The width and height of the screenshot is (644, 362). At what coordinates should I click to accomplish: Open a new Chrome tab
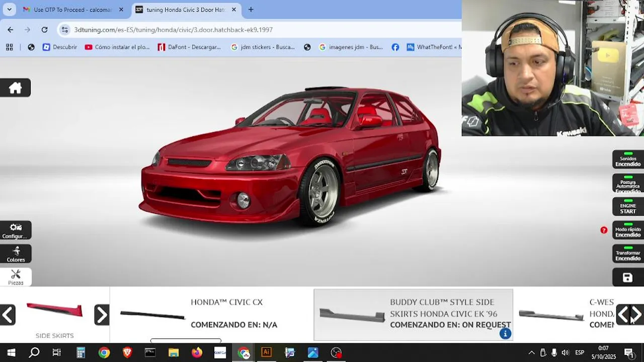click(x=251, y=10)
